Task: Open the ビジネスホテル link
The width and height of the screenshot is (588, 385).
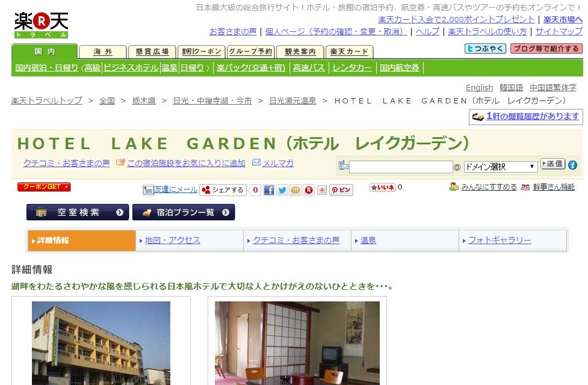Action: (131, 68)
